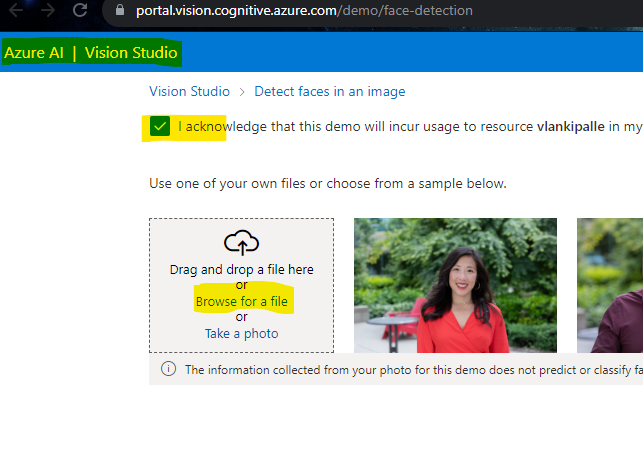Go back with the browser back arrow

[16, 10]
